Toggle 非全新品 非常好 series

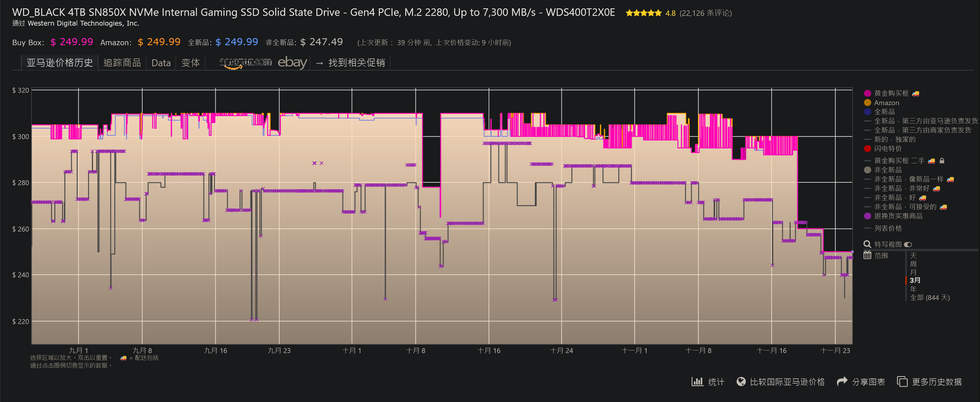click(x=897, y=188)
